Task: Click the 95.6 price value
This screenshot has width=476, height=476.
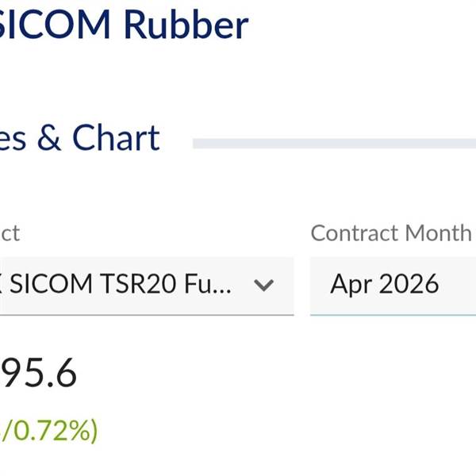Action: coord(38,373)
